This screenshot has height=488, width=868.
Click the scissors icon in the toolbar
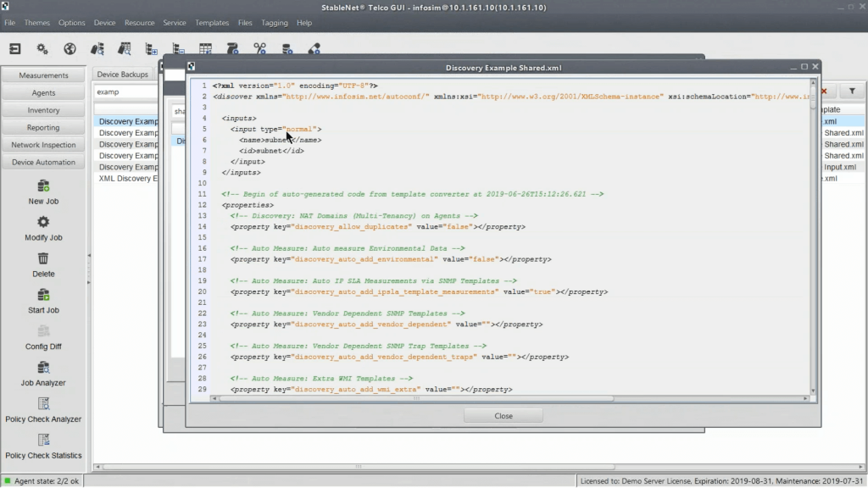click(x=259, y=49)
